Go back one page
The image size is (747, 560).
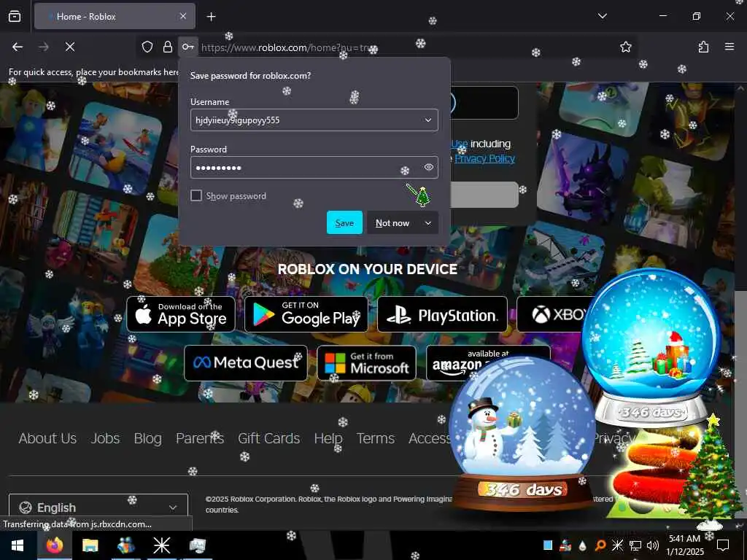pos(18,47)
